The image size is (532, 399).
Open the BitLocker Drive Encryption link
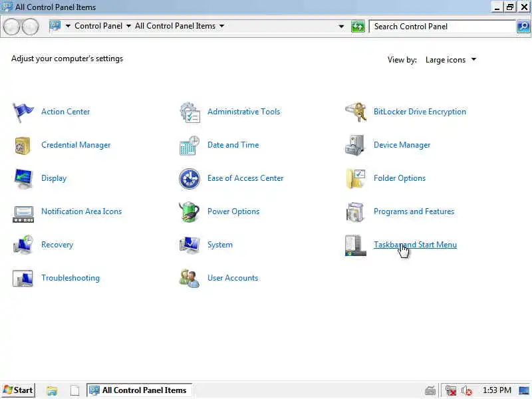pyautogui.click(x=420, y=112)
